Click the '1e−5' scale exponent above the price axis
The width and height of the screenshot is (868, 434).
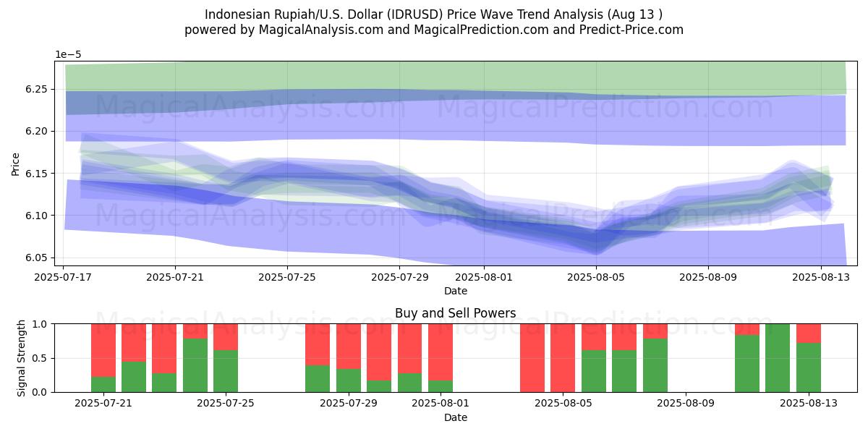(x=68, y=54)
